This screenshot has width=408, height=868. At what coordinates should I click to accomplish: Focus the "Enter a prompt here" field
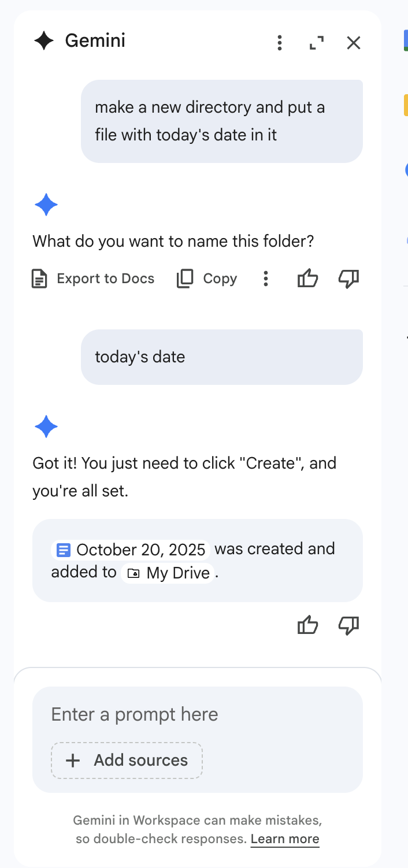coord(196,714)
